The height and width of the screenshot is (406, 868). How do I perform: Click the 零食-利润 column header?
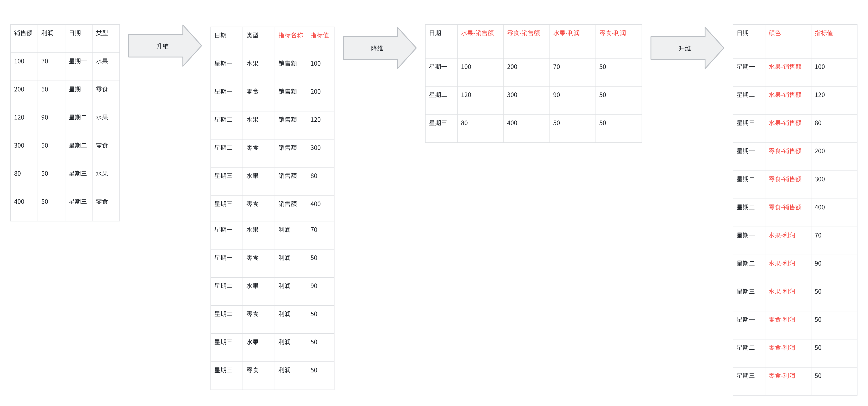pos(612,33)
